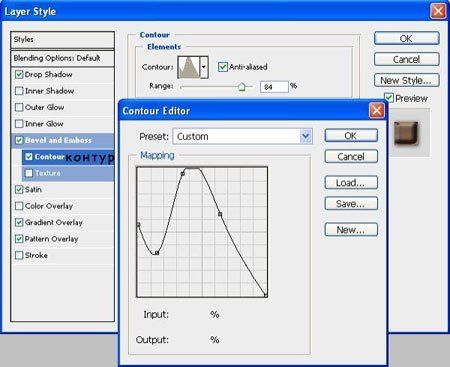Click Cancel in the Layer Style window
This screenshot has height=367, width=450.
pyautogui.click(x=406, y=59)
